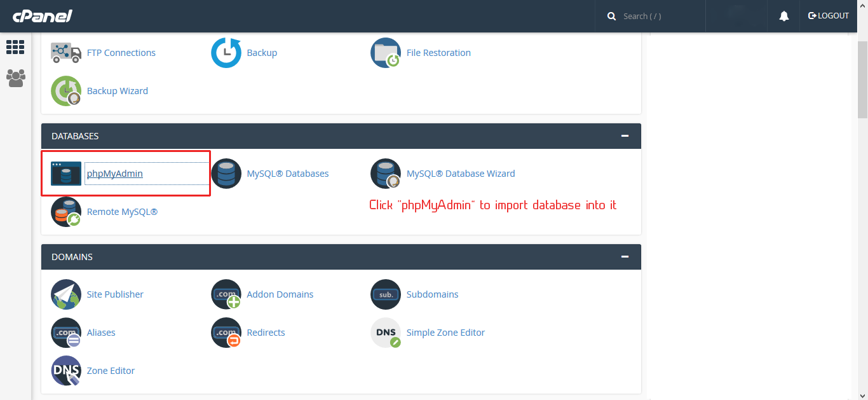Click the Backup clock icon
Image resolution: width=868 pixels, height=400 pixels.
point(226,53)
